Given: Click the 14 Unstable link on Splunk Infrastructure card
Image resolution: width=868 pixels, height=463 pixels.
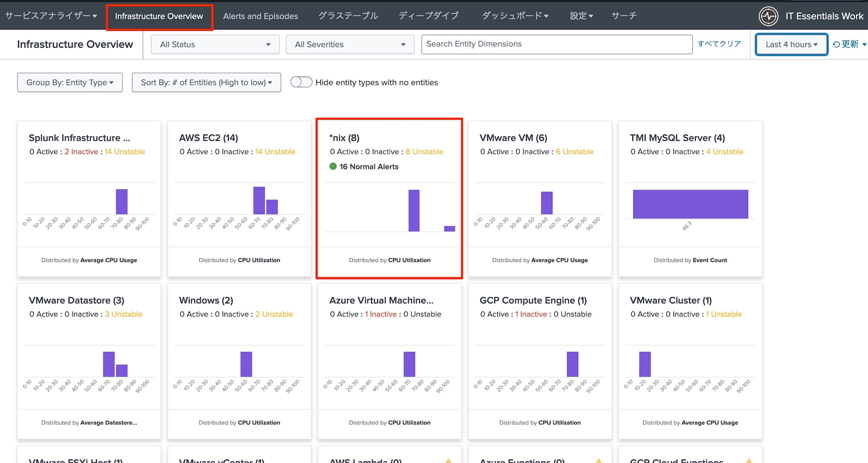Looking at the screenshot, I should pos(125,151).
